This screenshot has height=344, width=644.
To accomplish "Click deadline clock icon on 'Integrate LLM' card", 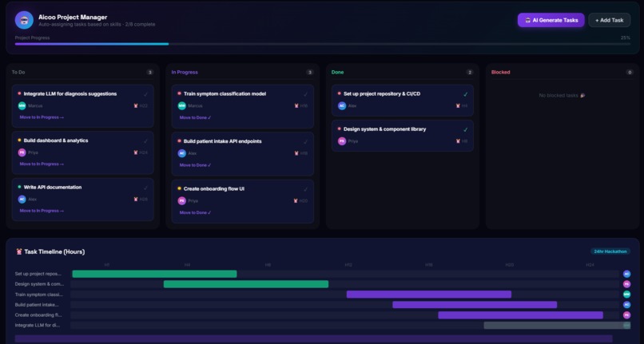I will pyautogui.click(x=136, y=106).
